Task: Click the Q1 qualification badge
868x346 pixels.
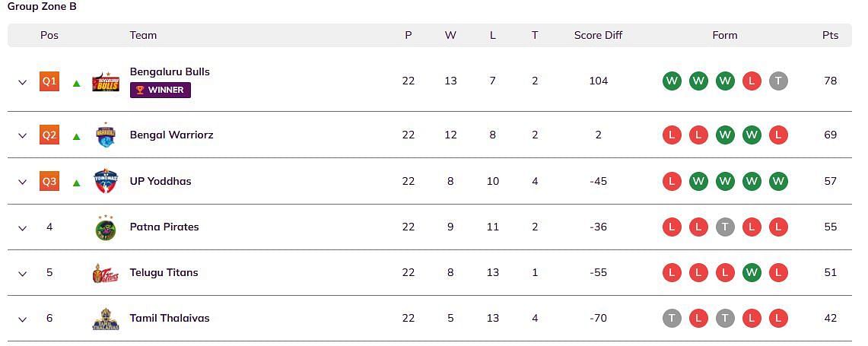Action: [49, 81]
